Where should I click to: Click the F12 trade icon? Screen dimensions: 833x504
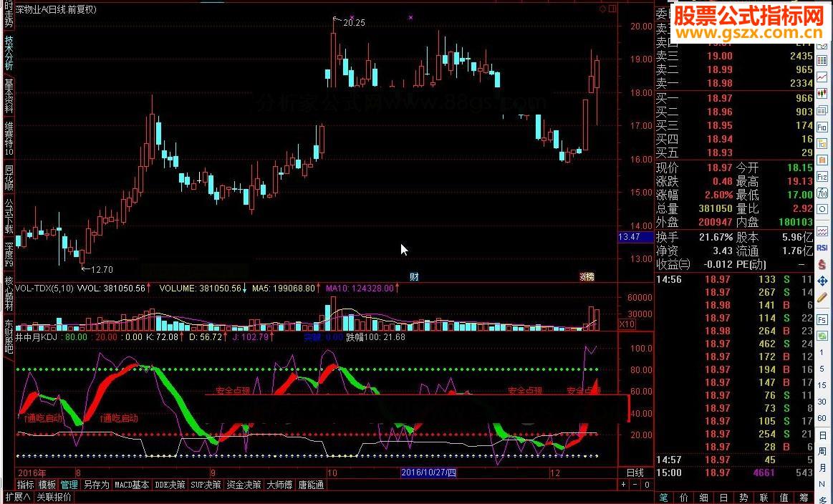(822, 176)
